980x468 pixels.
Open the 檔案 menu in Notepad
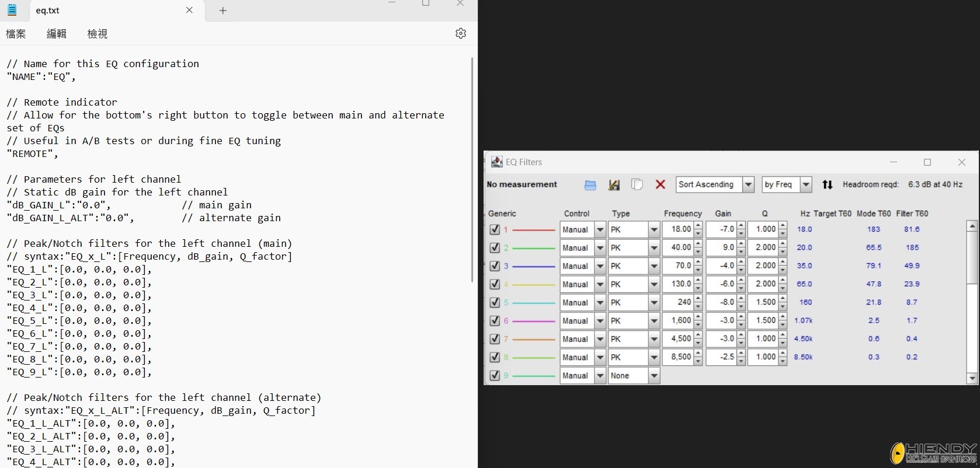[x=16, y=34]
